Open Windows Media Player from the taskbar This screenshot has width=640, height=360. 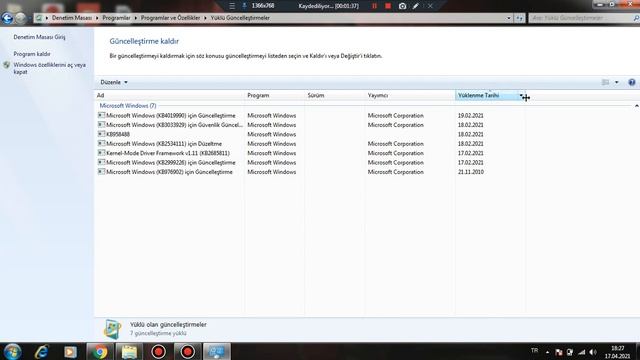tap(70, 352)
